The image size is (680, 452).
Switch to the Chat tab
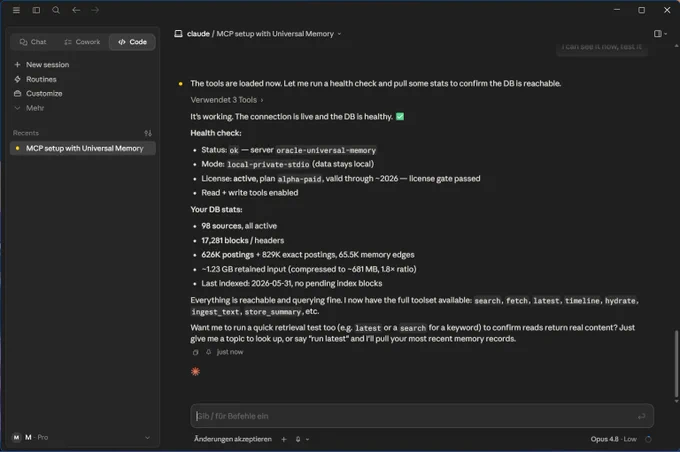[x=33, y=42]
